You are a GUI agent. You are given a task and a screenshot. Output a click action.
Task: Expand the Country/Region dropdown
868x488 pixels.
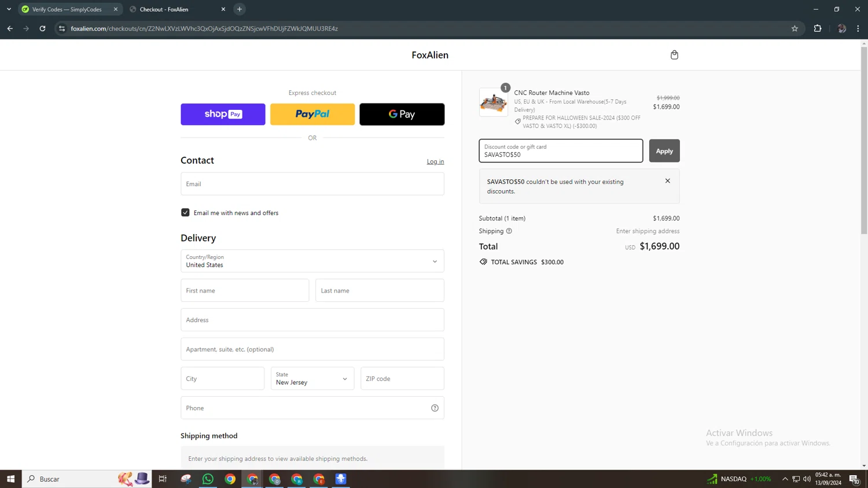tap(312, 261)
